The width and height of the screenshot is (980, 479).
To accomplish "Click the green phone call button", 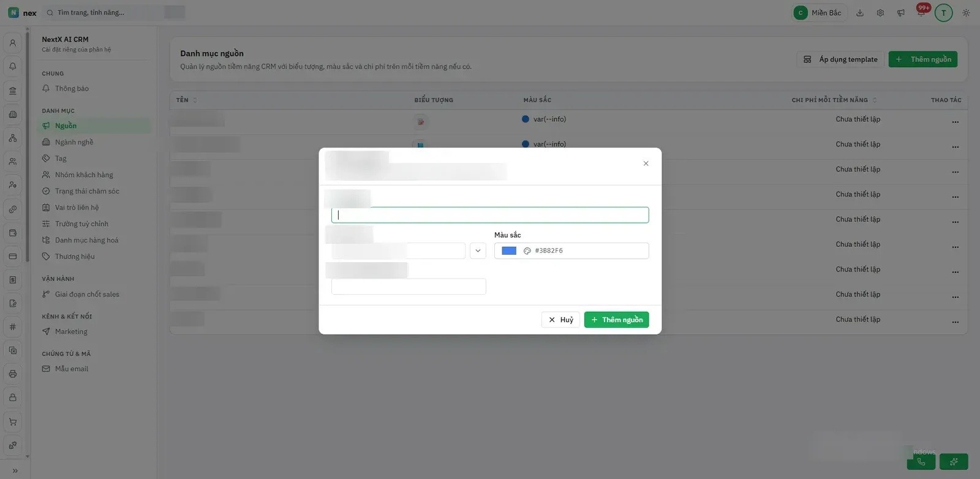I will pyautogui.click(x=921, y=461).
